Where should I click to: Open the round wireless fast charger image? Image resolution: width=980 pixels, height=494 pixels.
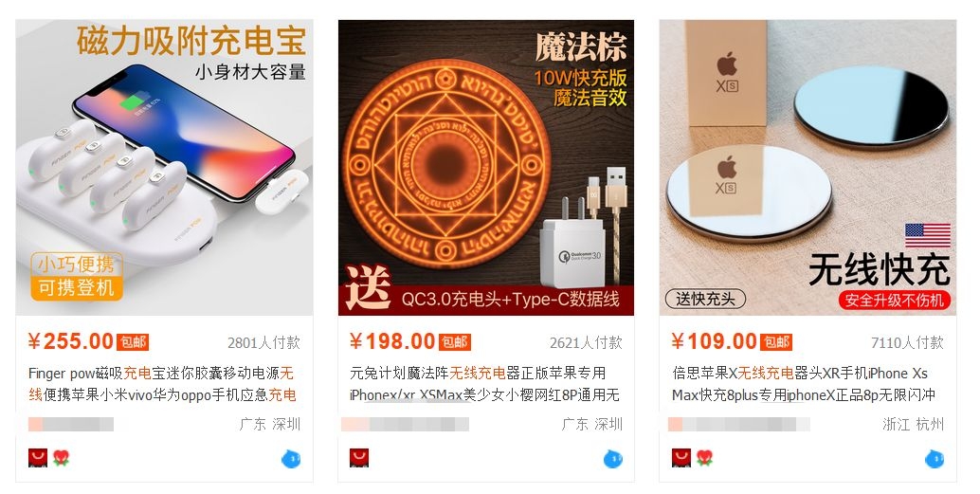pos(808,168)
